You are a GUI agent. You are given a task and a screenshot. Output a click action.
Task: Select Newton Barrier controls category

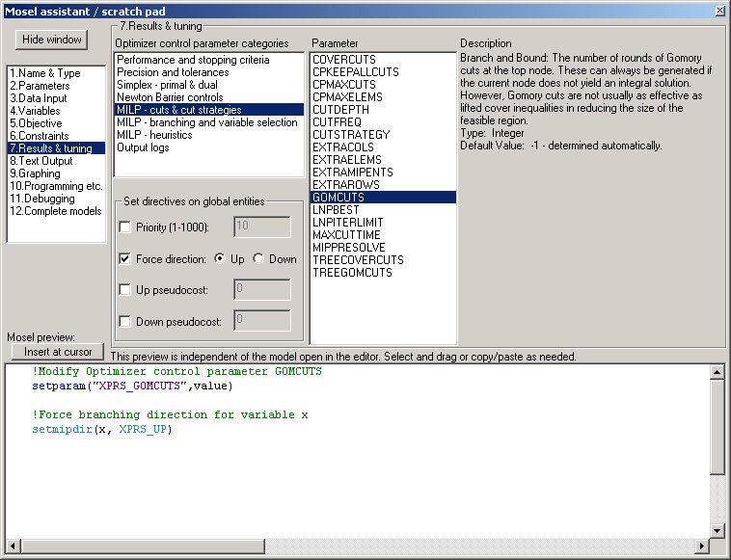[x=170, y=97]
